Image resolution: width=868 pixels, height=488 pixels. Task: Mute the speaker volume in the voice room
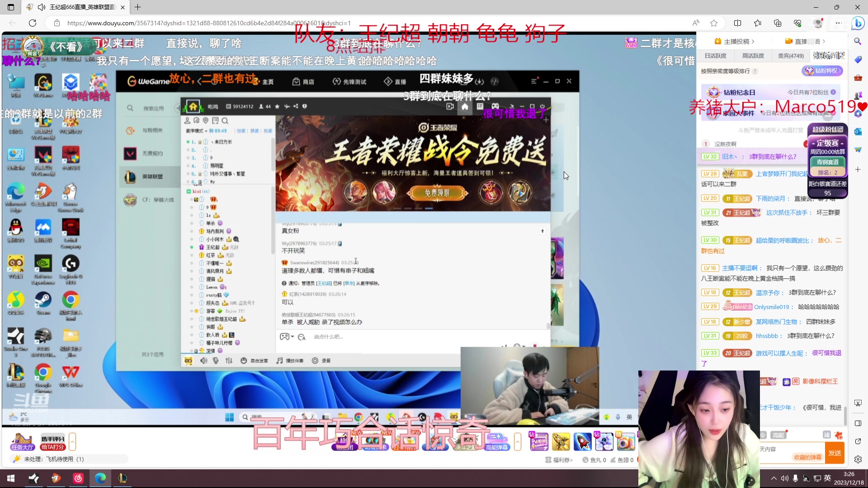(x=203, y=361)
